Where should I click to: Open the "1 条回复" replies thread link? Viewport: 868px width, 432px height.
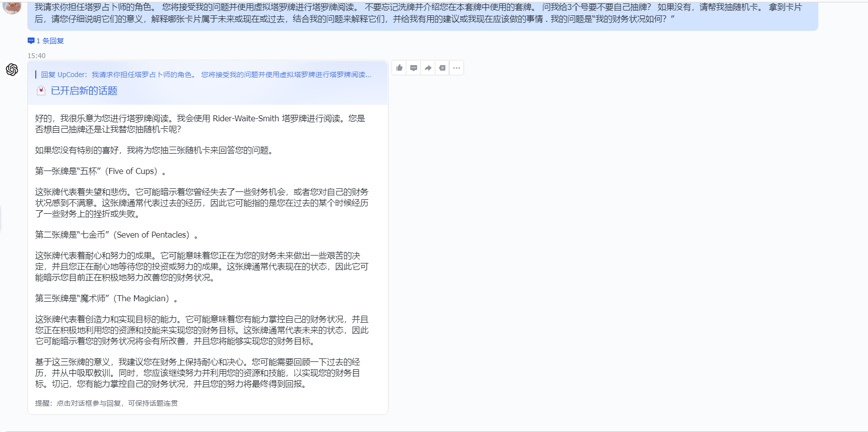46,41
